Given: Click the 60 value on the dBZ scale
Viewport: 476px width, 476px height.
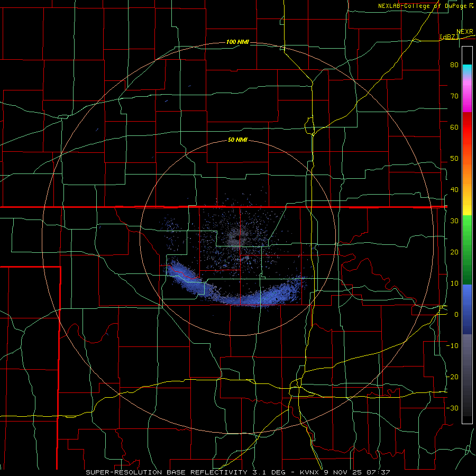Looking at the screenshot, I should [454, 127].
